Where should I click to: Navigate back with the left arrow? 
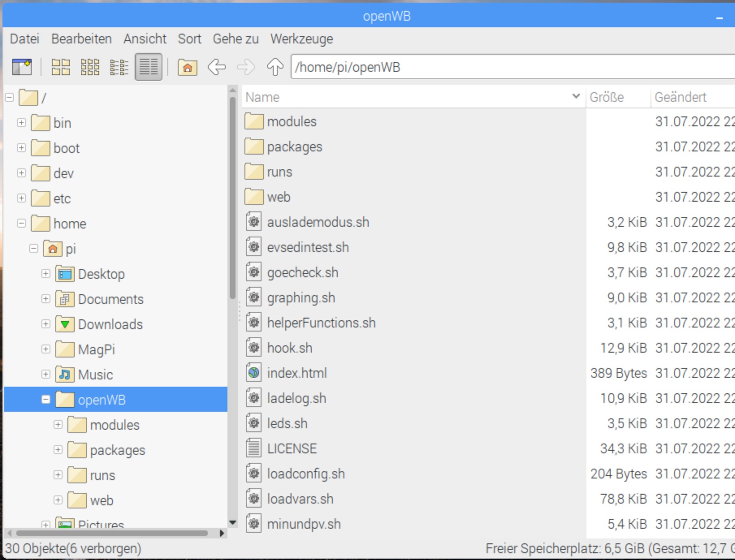tap(217, 67)
